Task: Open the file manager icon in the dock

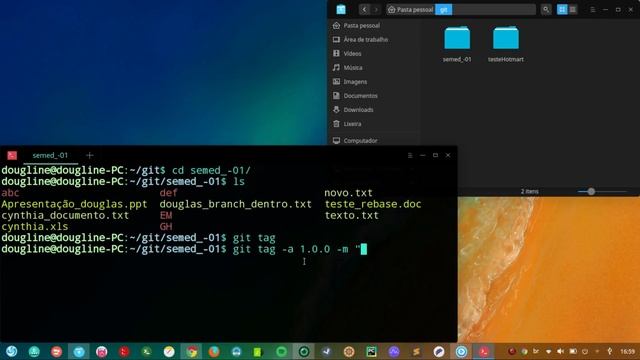Action: pos(79,351)
